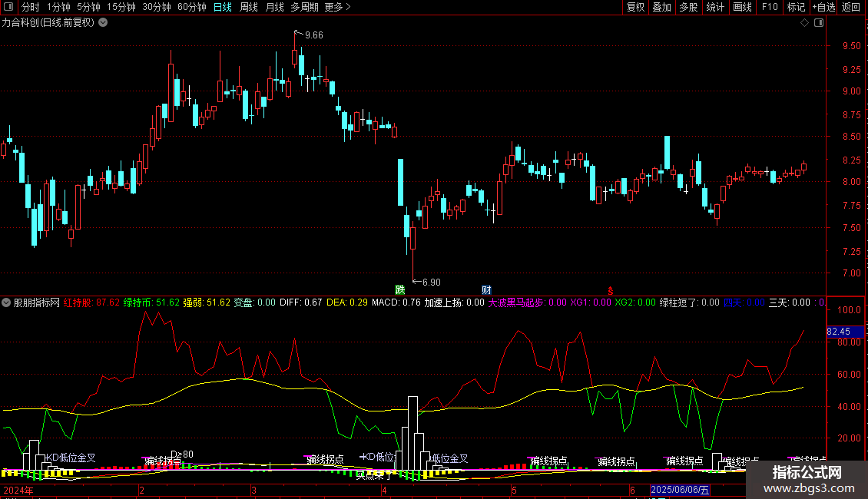Click the 加速上扬: 0.00 value
Screen dimensions: 868x499
[454, 302]
